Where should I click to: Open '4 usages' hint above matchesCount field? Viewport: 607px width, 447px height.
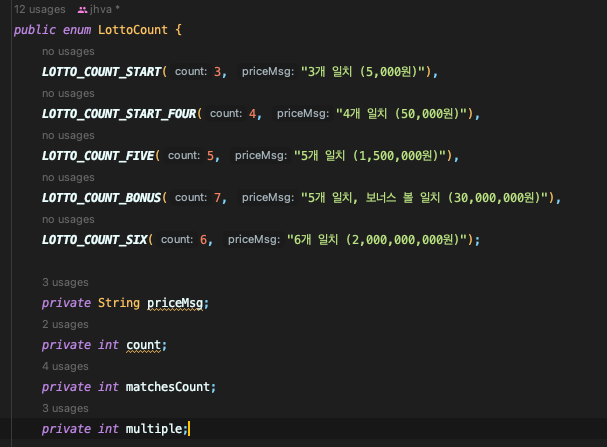click(65, 367)
